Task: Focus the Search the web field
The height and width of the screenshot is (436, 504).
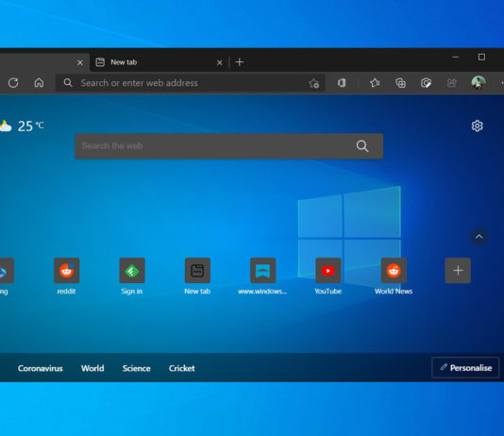Action: (x=228, y=146)
